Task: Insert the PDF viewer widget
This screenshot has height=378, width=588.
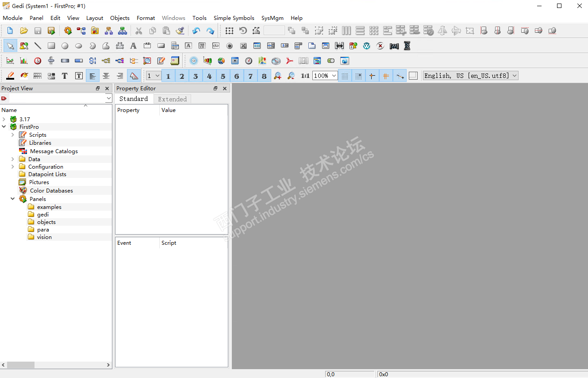Action: 290,61
